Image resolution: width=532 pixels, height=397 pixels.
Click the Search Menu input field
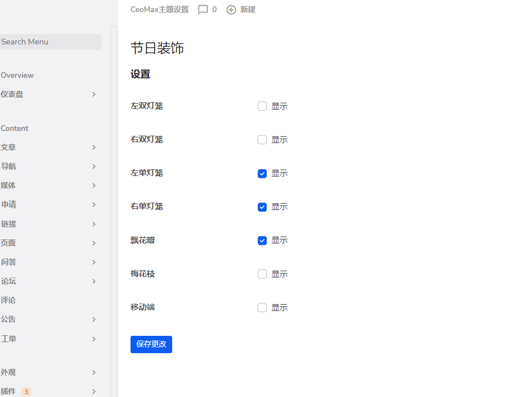tap(50, 42)
